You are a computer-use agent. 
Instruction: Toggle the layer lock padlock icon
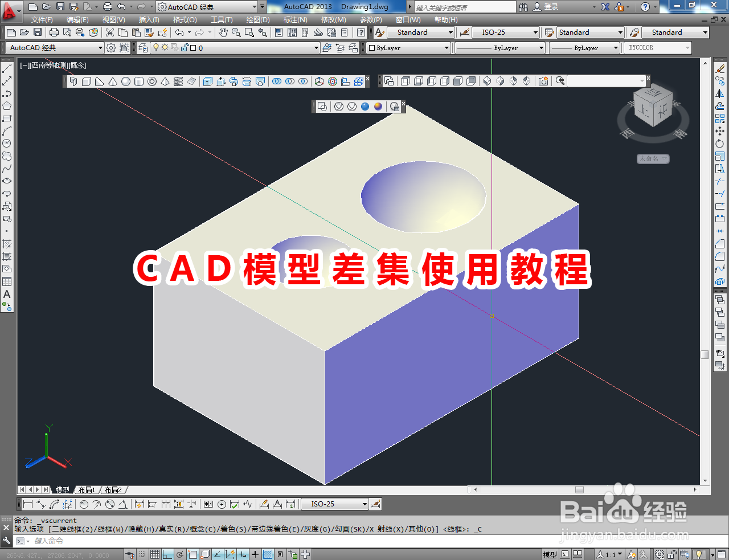coord(185,48)
